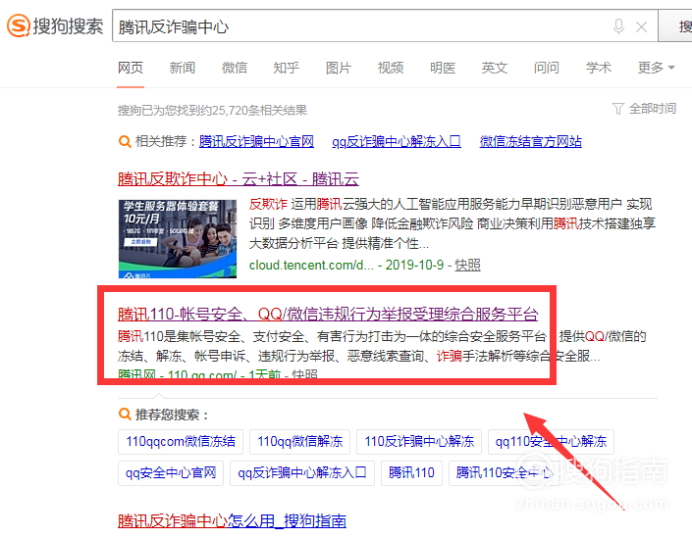The image size is (692, 538).
Task: Open the Sogou search logo homepage
Action: [55, 26]
